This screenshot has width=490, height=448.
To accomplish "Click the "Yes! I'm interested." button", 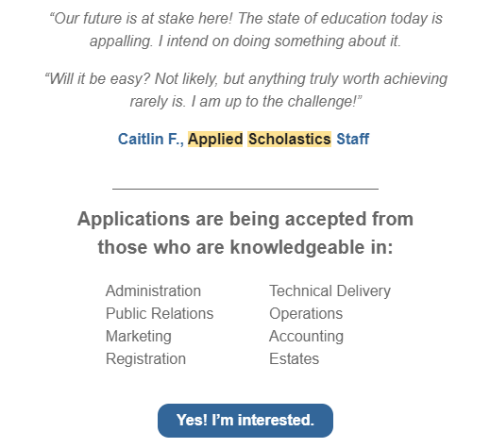I will (245, 421).
